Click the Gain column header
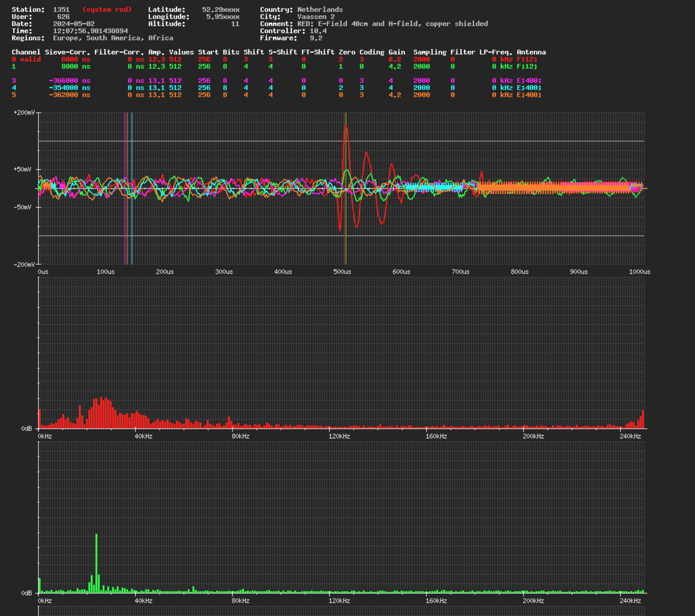 [397, 52]
